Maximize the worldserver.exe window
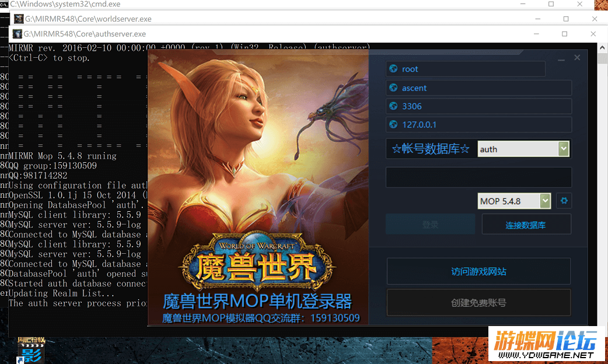Viewport: 608px width, 364px height. coord(566,19)
